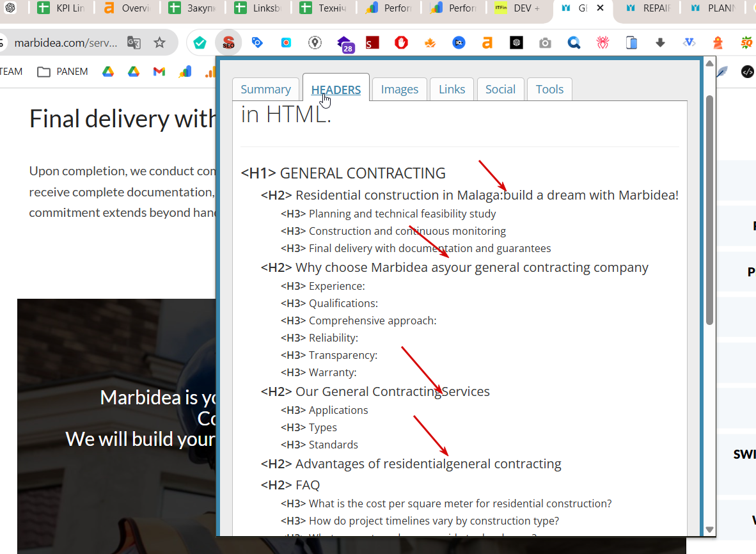Open the red stop-hand ad blocker icon
Screen dimensions: 756x554
401,43
